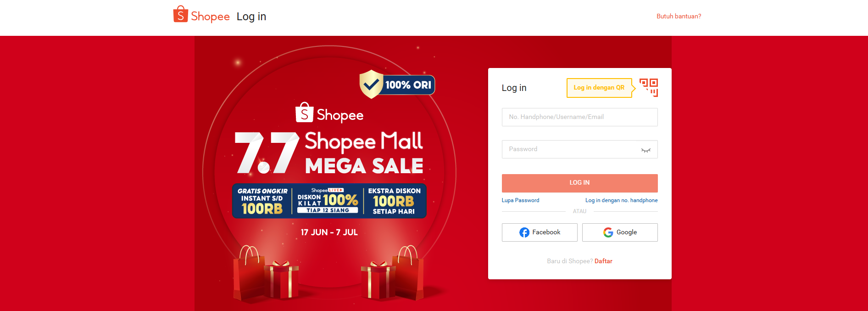Open the Daftar registration link
Screen dimensions: 868x311
[603, 261]
